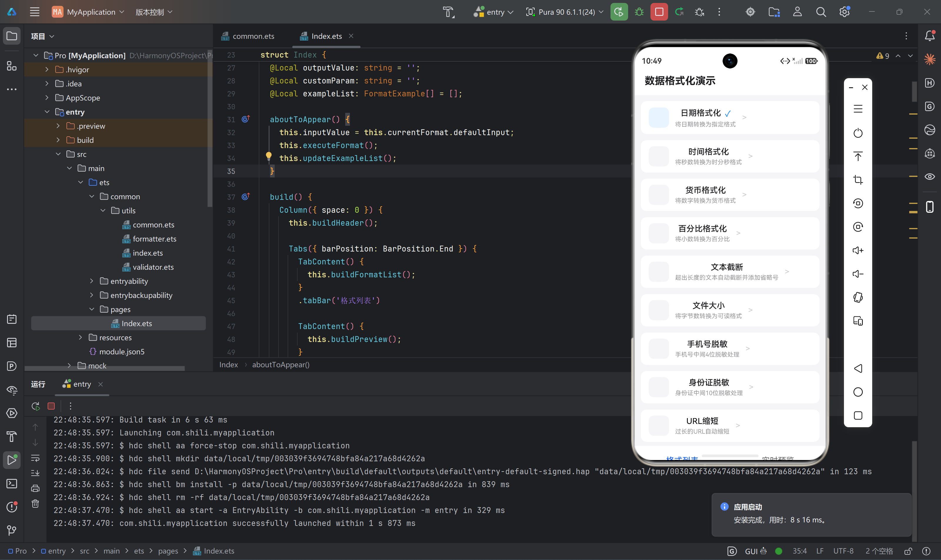Click the build hammer icon in top toolbar
This screenshot has height=560, width=941.
tap(449, 12)
